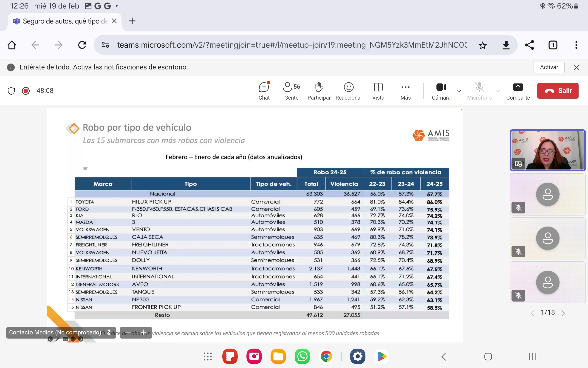This screenshot has height=368, width=588.
Task: Activate desktop notifications with Activar
Action: coord(549,67)
